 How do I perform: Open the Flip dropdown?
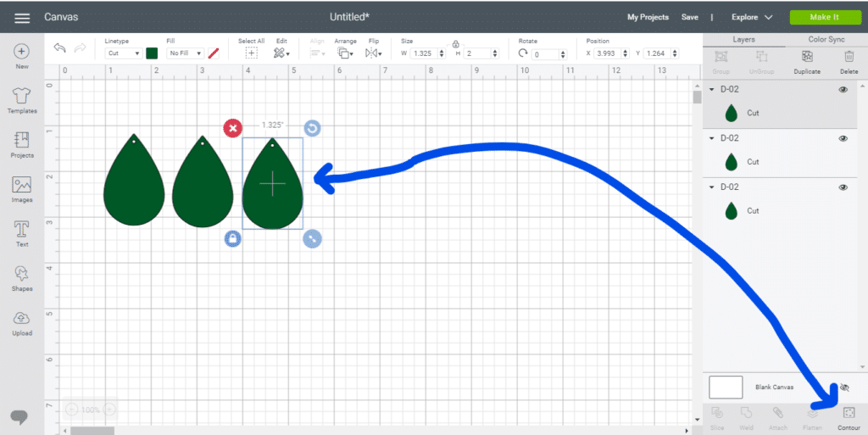point(373,53)
